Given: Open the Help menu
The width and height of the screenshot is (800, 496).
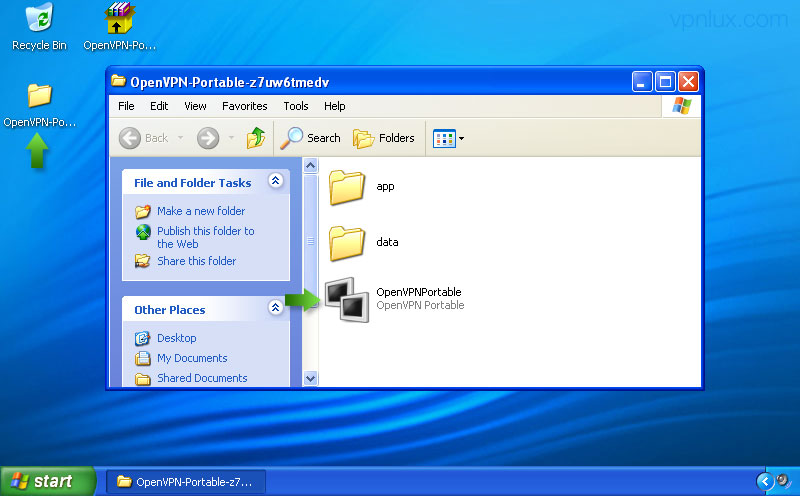Looking at the screenshot, I should [x=335, y=106].
